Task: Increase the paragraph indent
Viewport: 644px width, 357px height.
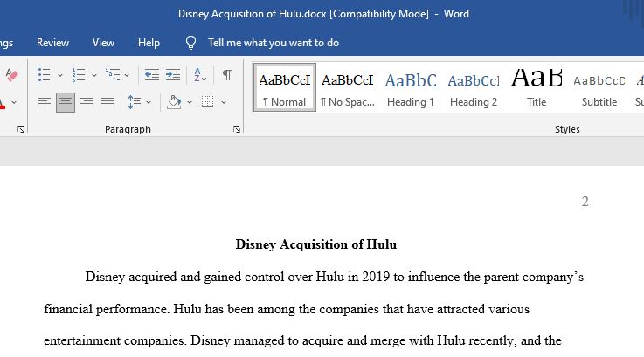Action: 173,75
